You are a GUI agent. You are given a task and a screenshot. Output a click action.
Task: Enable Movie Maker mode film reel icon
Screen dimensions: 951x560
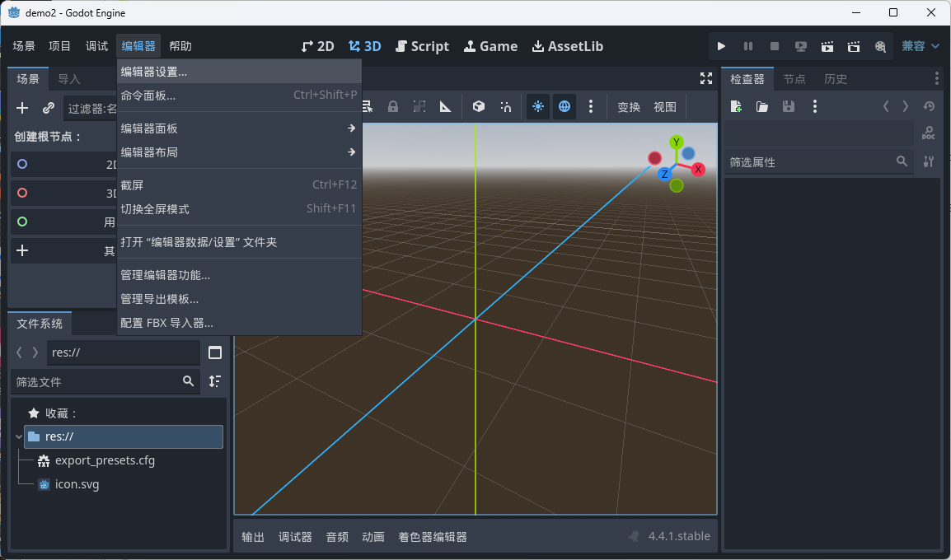880,46
